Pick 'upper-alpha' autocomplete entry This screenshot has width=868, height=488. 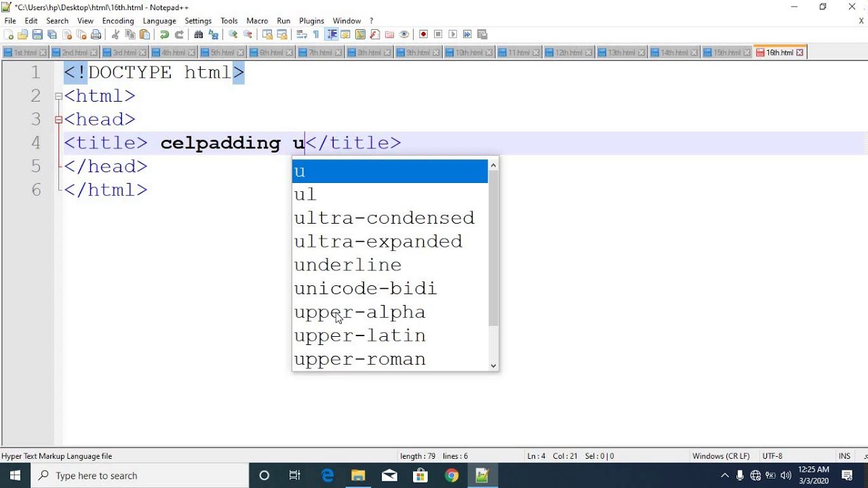(390, 312)
